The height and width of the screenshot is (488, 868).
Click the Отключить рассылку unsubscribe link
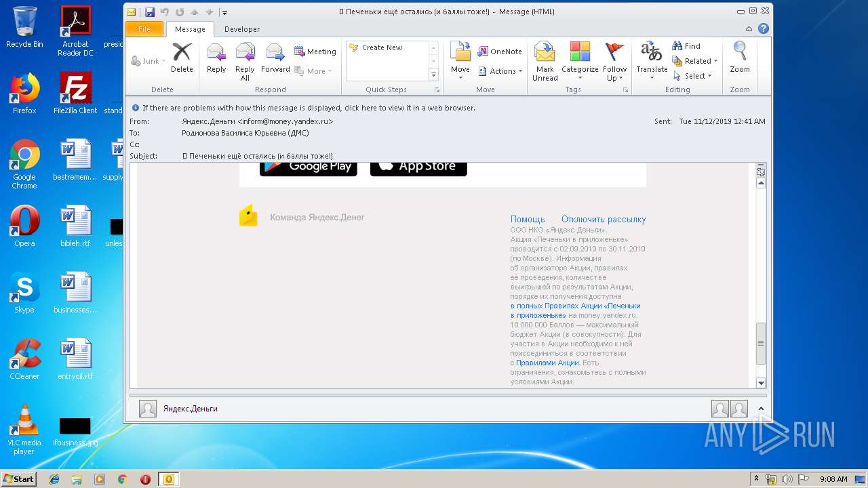click(604, 220)
